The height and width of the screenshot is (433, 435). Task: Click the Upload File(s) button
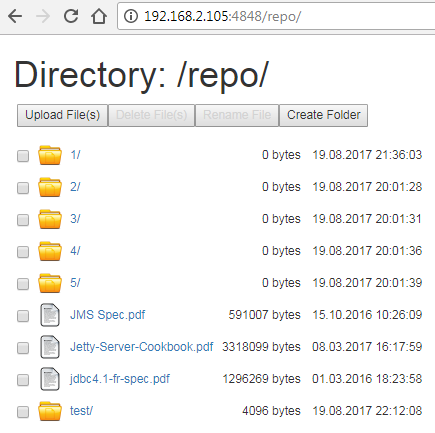(x=62, y=115)
